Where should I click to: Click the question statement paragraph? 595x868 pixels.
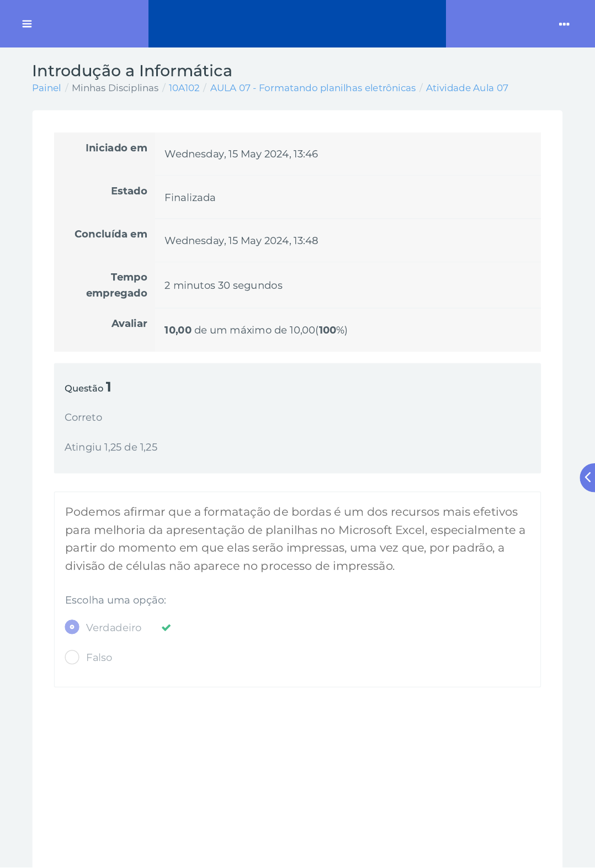(x=296, y=539)
